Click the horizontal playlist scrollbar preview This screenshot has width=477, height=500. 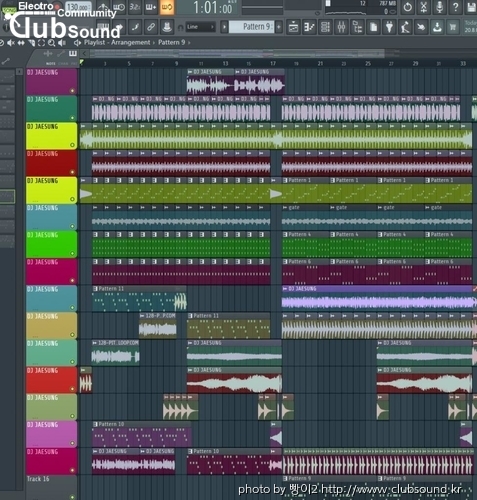pyautogui.click(x=237, y=54)
